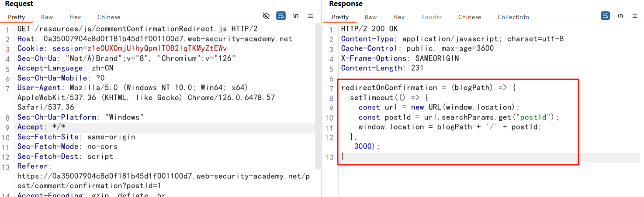Toggle \n non-printable characters in Response panel

point(620,16)
